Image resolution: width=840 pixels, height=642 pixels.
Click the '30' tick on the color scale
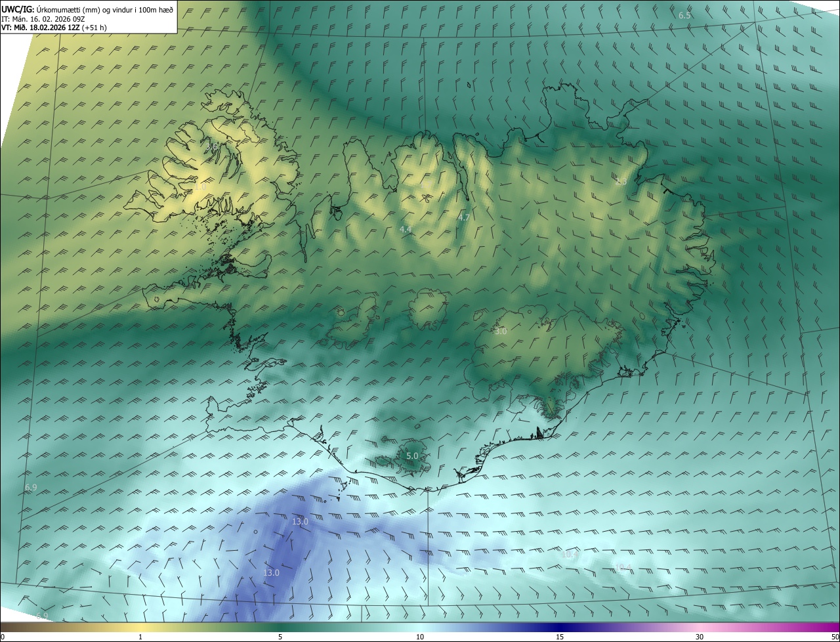click(700, 637)
